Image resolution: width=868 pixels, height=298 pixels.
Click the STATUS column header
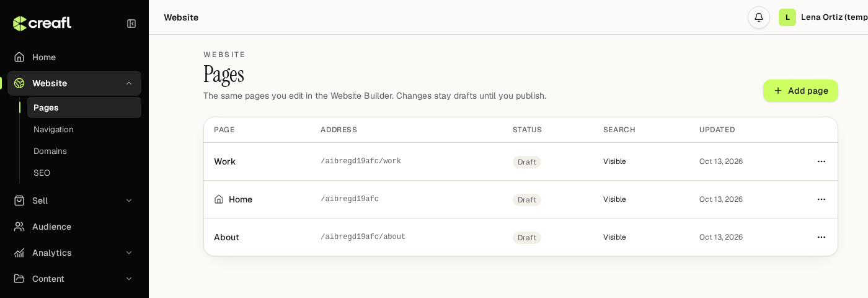[527, 130]
